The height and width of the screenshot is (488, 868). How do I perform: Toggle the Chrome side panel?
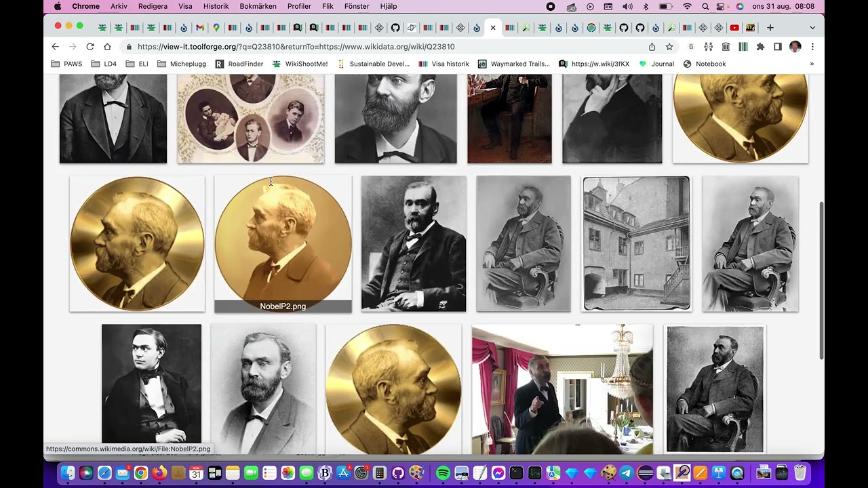click(x=778, y=47)
